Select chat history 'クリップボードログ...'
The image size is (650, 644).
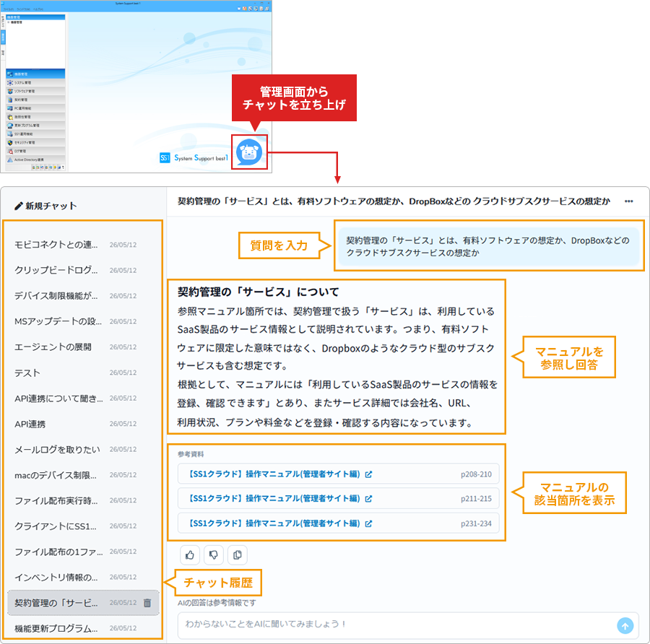[82, 270]
